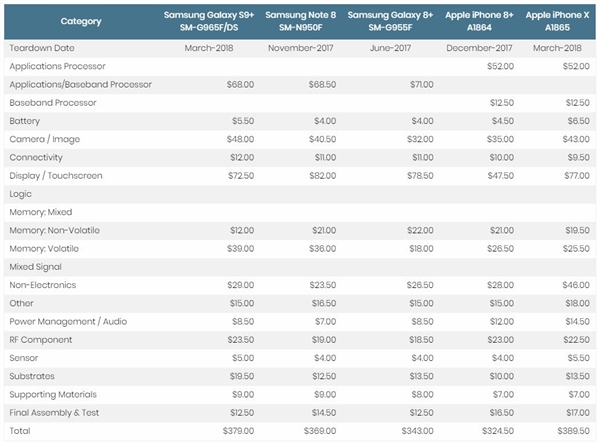Viewport: 600px width, 445px height.
Task: Click the Display / Touchscreen row label
Action: point(56,176)
